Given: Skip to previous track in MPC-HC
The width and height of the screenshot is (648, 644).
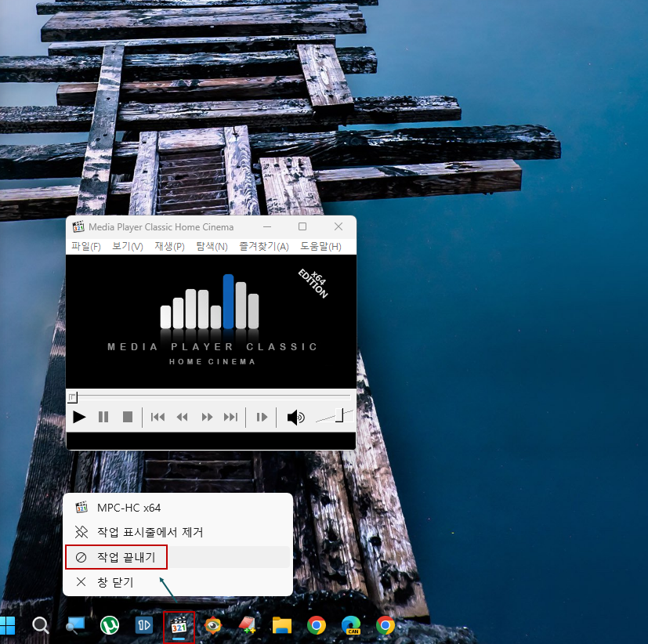Looking at the screenshot, I should [x=157, y=418].
